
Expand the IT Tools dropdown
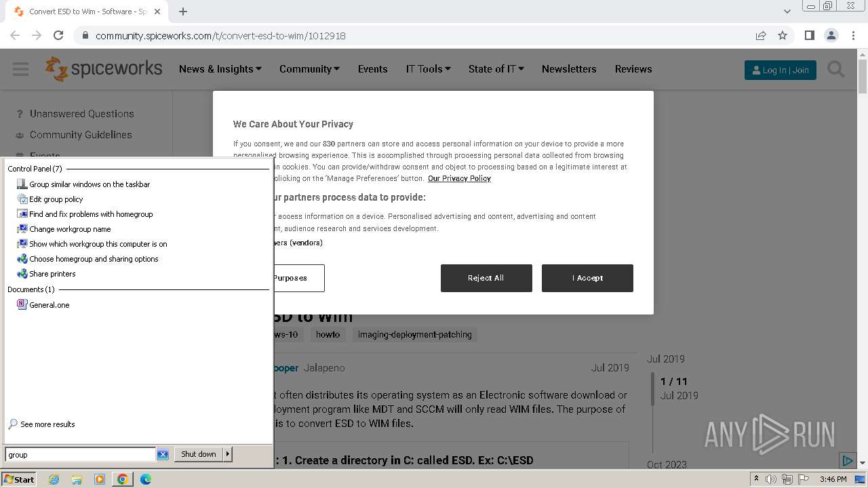(429, 69)
